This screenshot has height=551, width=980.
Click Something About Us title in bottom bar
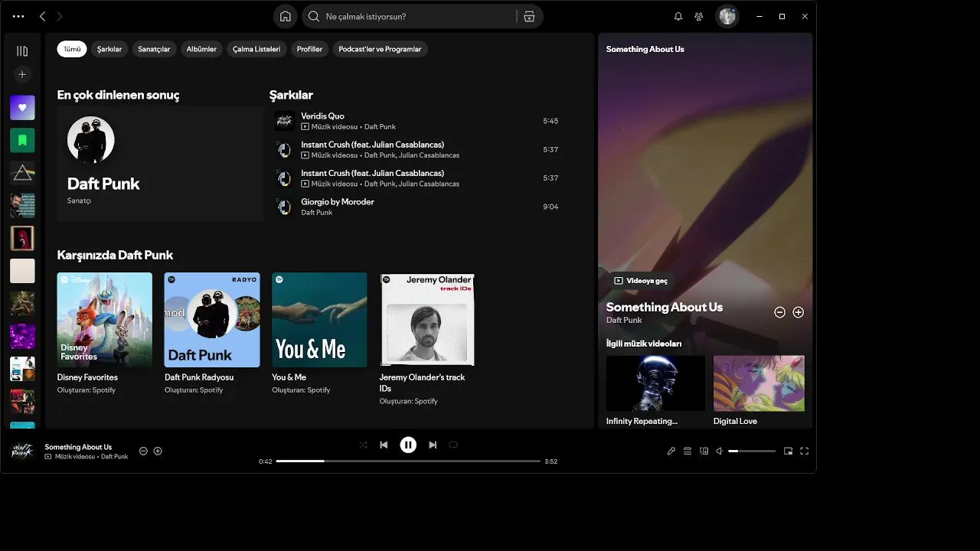click(x=78, y=447)
